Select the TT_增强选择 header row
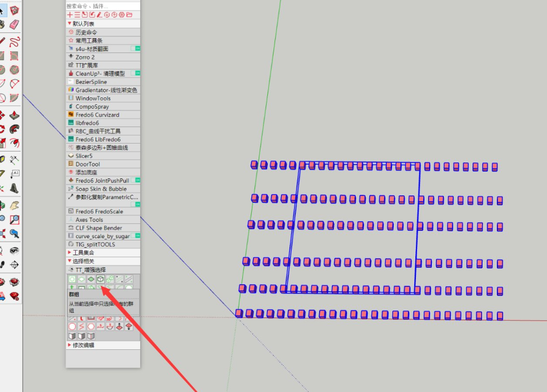The height and width of the screenshot is (392, 547). 103,269
